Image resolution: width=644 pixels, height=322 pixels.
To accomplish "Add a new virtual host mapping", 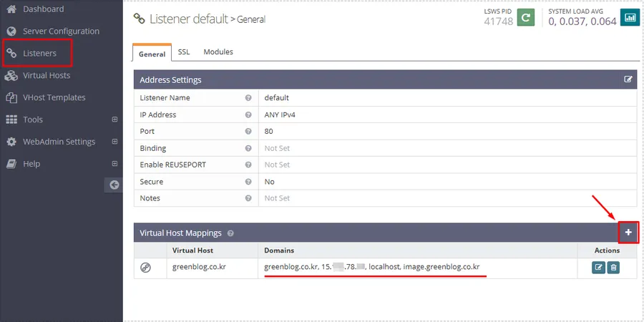I will click(628, 233).
